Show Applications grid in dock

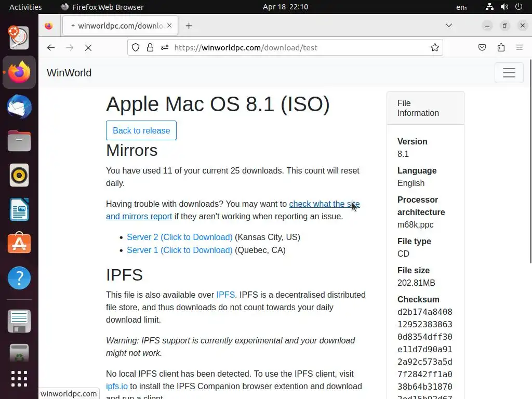(19, 379)
